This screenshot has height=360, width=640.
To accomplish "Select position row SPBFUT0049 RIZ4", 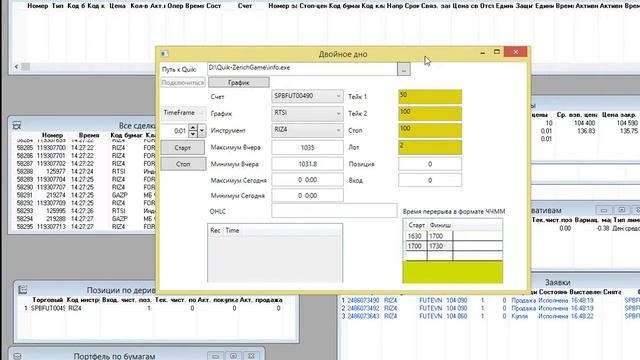I will click(155, 309).
